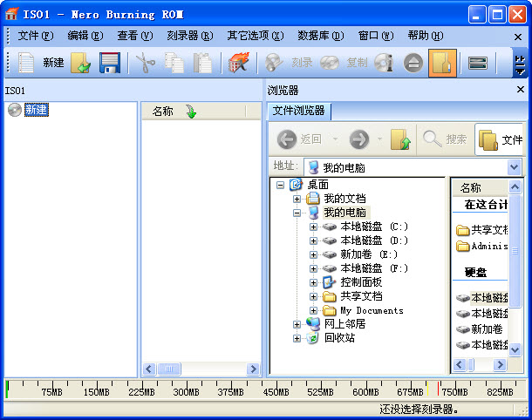532x420 pixels.
Task: Expand 本地磁盘 (C:) in the tree
Action: point(313,227)
